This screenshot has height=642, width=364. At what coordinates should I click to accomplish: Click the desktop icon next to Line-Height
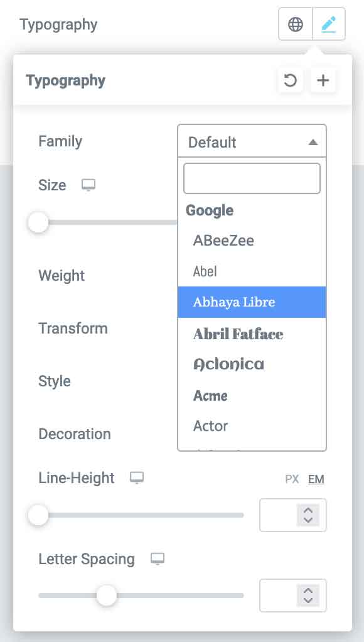pyautogui.click(x=137, y=478)
